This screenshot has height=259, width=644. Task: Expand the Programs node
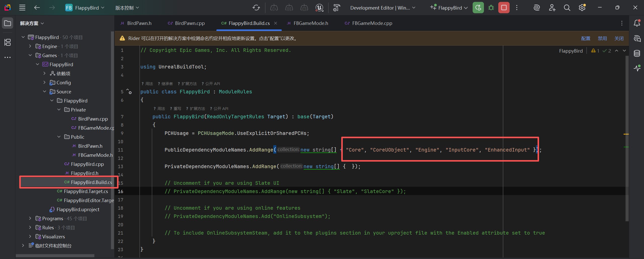(x=30, y=218)
